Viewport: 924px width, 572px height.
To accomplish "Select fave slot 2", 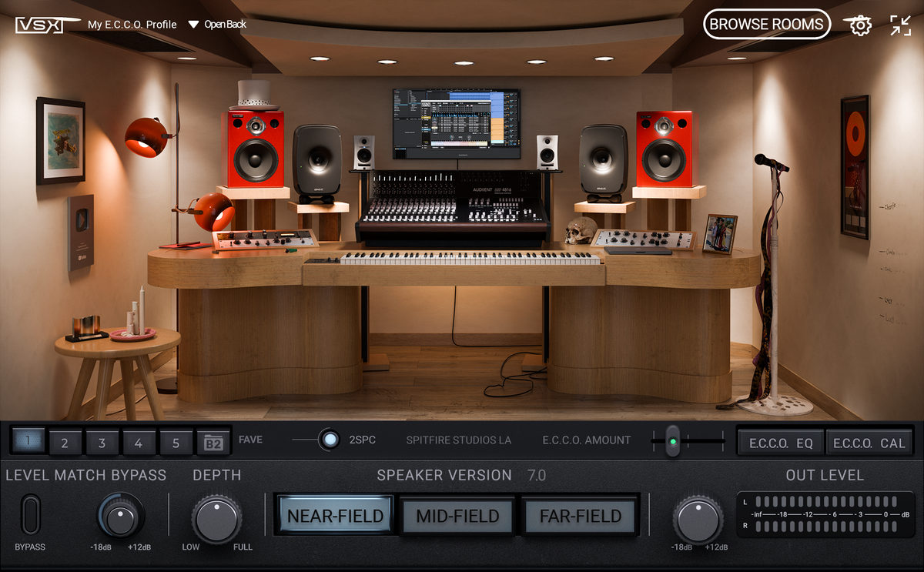I will point(65,442).
